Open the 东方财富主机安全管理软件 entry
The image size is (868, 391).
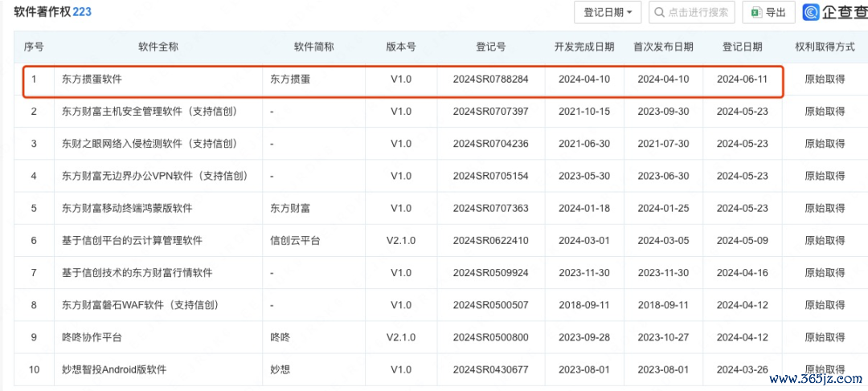(x=149, y=111)
